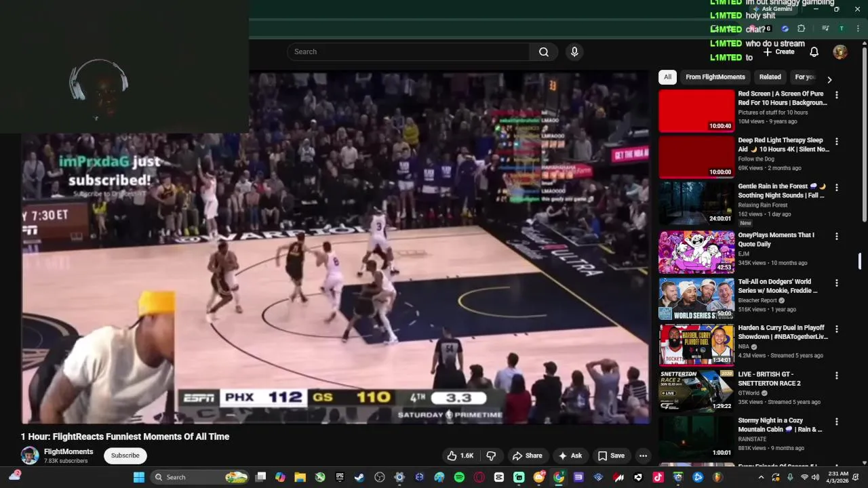Open options menu for Red Screen video
This screenshot has height=488, width=868.
[836, 95]
